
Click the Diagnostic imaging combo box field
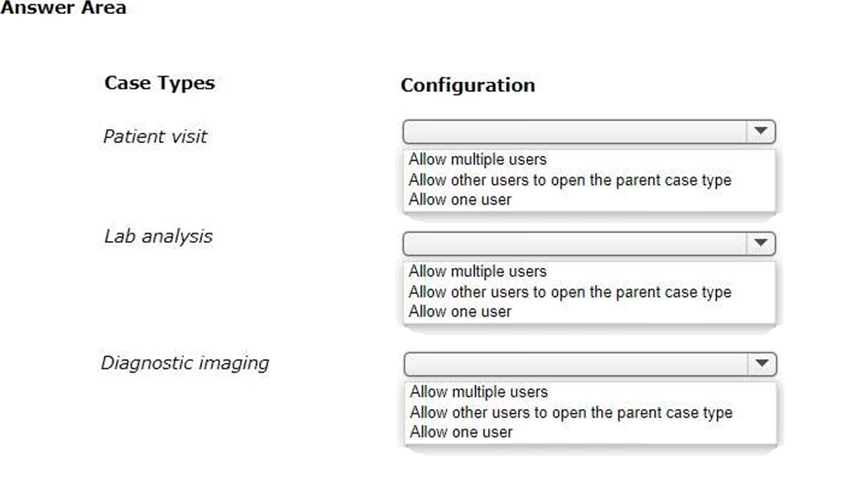point(590,364)
